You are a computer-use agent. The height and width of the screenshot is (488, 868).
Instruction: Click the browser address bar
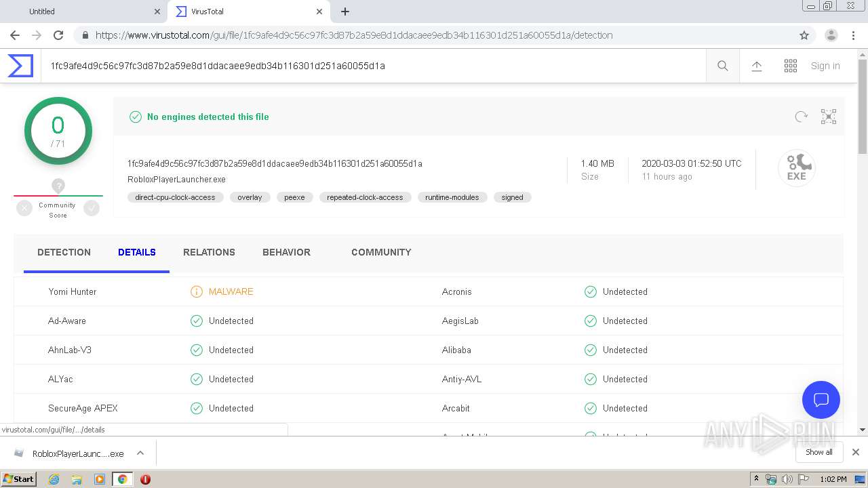coord(434,35)
